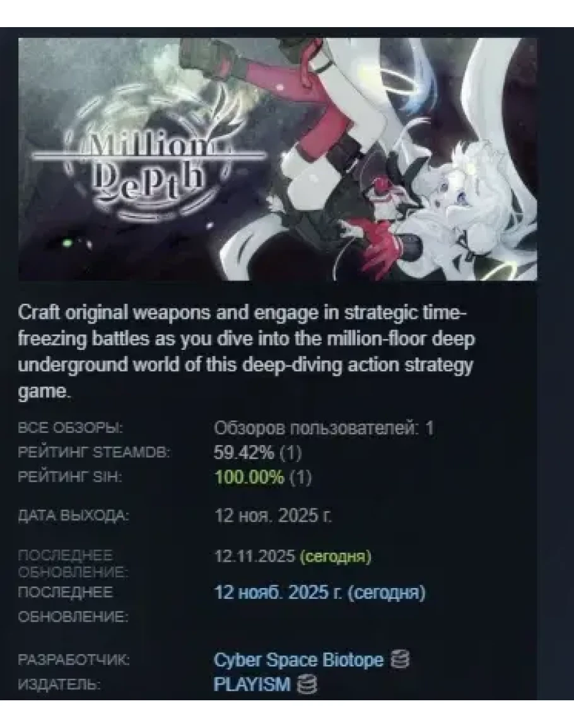This screenshot has width=574, height=728.
Task: Open the Cyber Space Biotope developer link
Action: [x=298, y=660]
